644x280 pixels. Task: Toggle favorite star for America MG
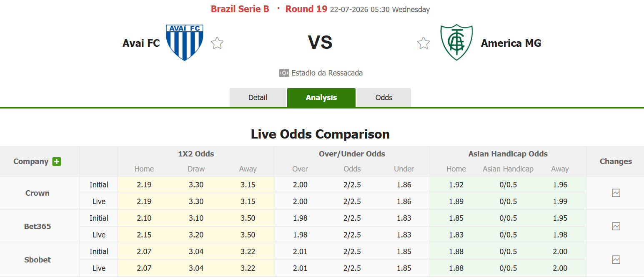click(x=423, y=43)
